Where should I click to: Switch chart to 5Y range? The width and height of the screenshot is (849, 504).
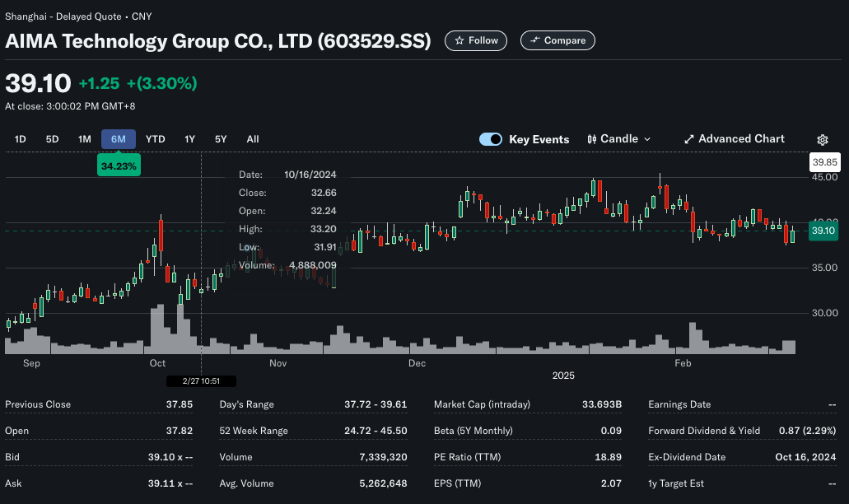pyautogui.click(x=221, y=139)
